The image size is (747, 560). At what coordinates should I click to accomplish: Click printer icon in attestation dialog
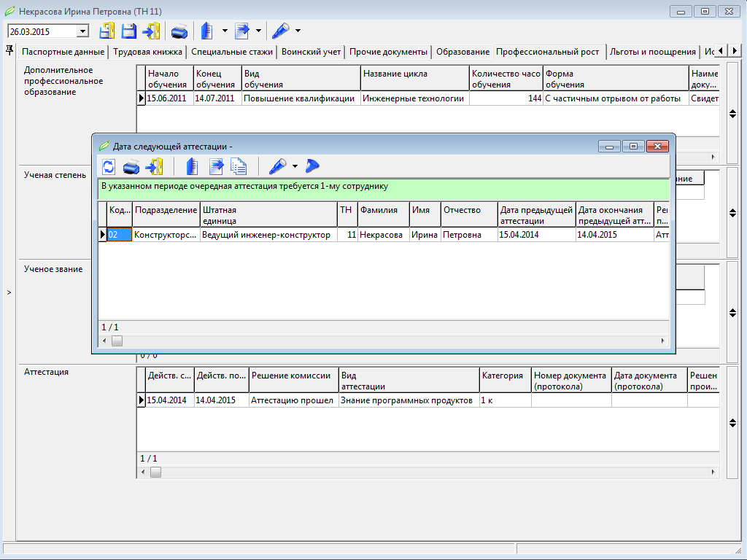pyautogui.click(x=131, y=167)
